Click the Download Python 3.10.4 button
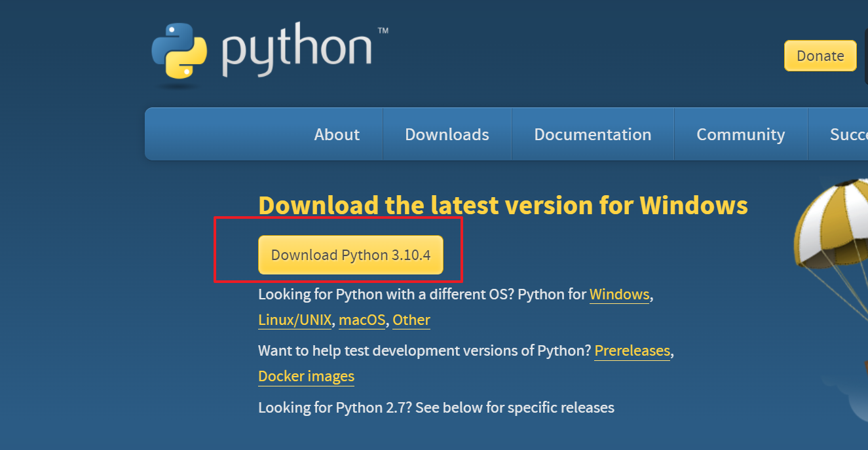Image resolution: width=868 pixels, height=450 pixels. coord(350,255)
